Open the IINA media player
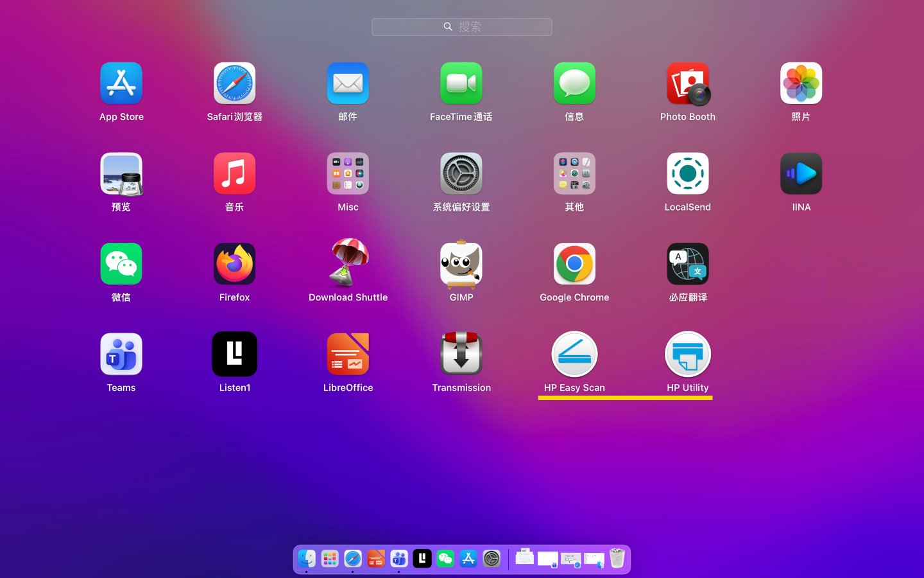 [801, 174]
